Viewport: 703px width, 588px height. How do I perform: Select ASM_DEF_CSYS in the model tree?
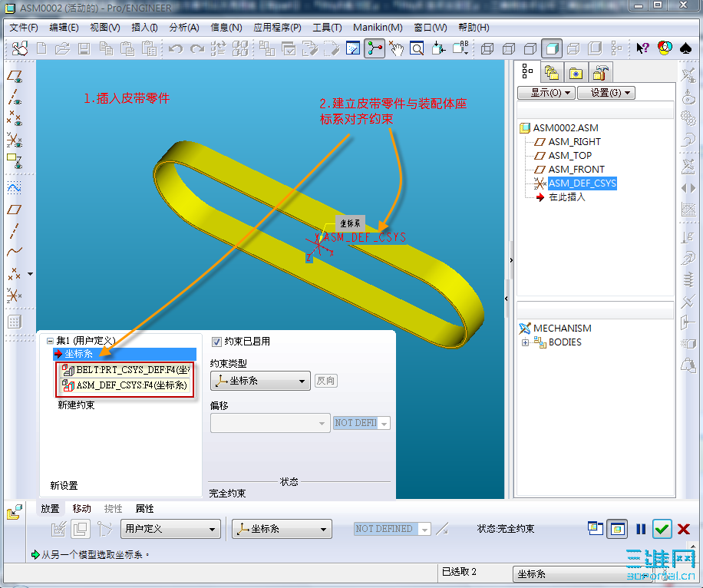point(582,183)
